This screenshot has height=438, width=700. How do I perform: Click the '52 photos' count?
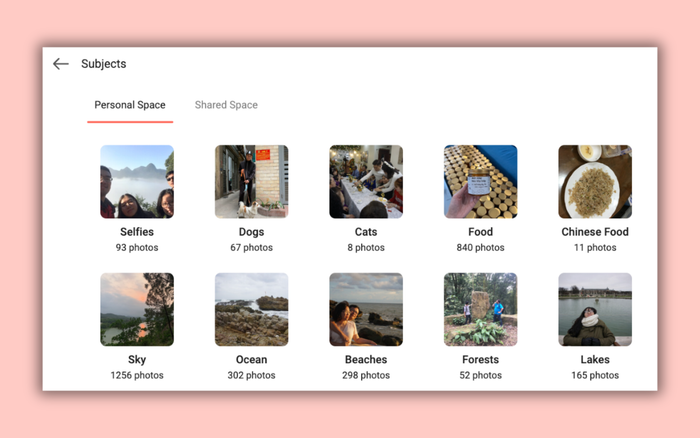tap(480, 375)
